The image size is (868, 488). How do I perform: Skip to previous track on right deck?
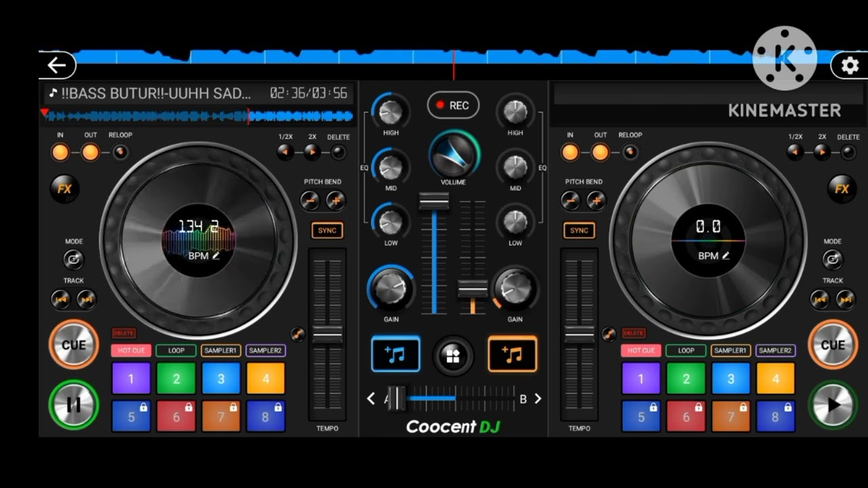click(820, 298)
